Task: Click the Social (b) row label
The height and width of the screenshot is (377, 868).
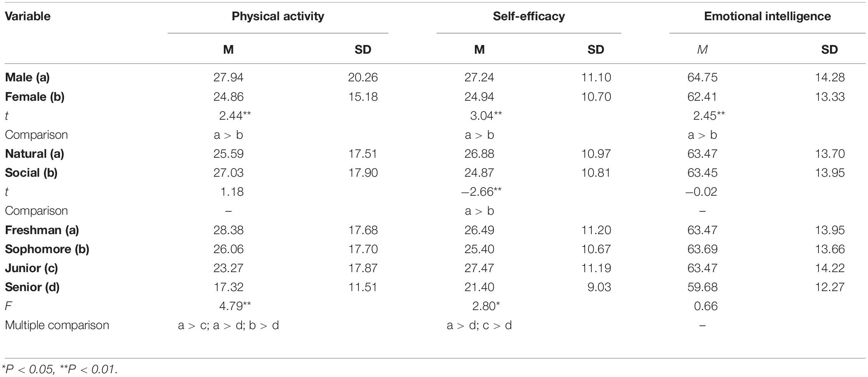Action: tap(31, 173)
